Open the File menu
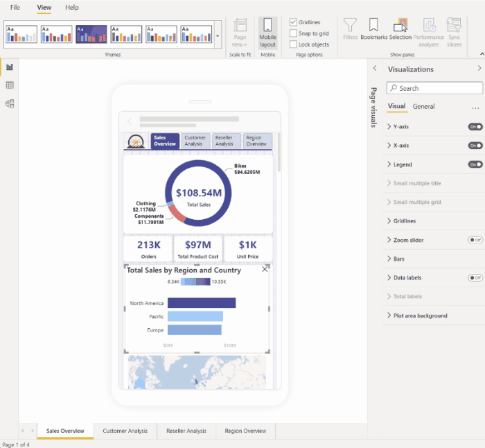This screenshot has width=485, height=448. (15, 7)
